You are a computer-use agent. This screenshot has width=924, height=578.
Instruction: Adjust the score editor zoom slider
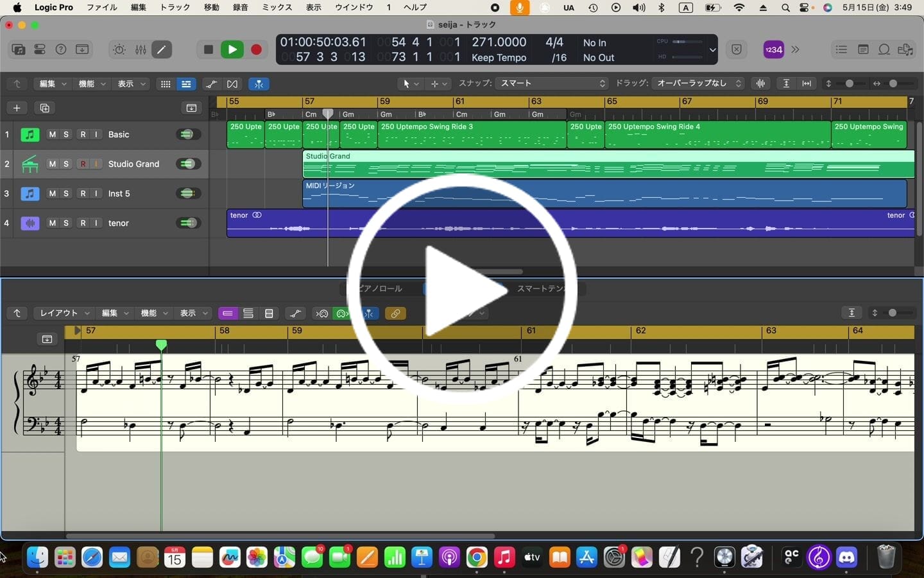click(893, 313)
